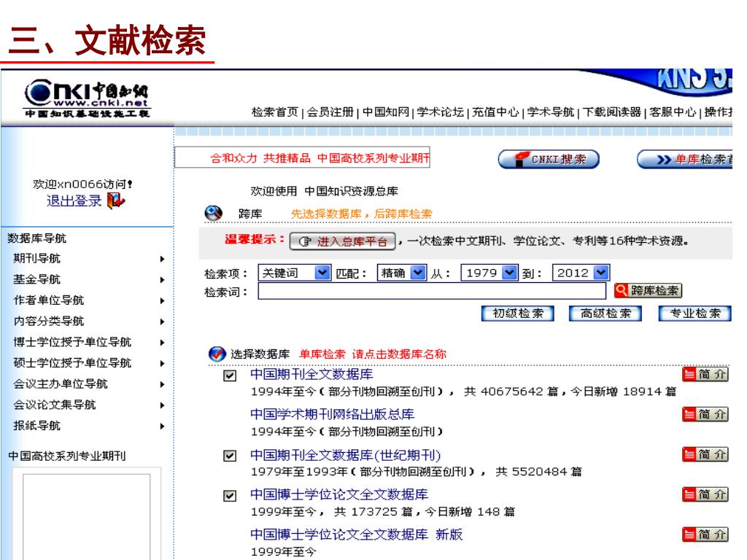Open 下载阅读器 in top navigation

pos(612,112)
